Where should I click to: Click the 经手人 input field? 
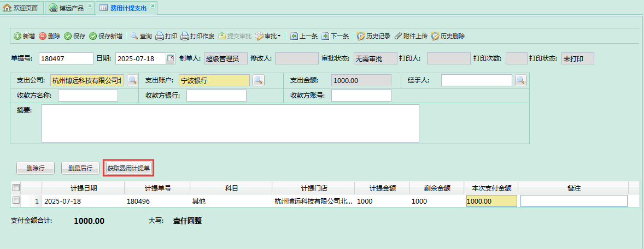pyautogui.click(x=477, y=80)
